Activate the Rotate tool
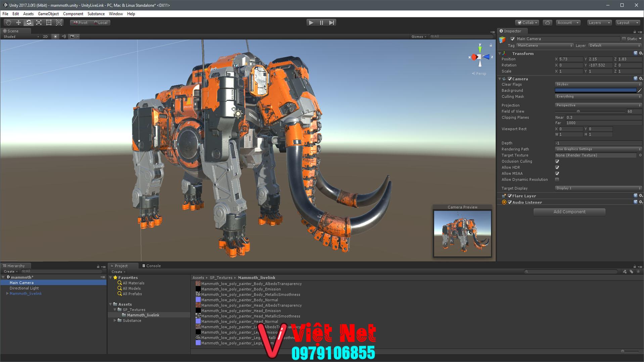The width and height of the screenshot is (644, 362). [x=29, y=22]
